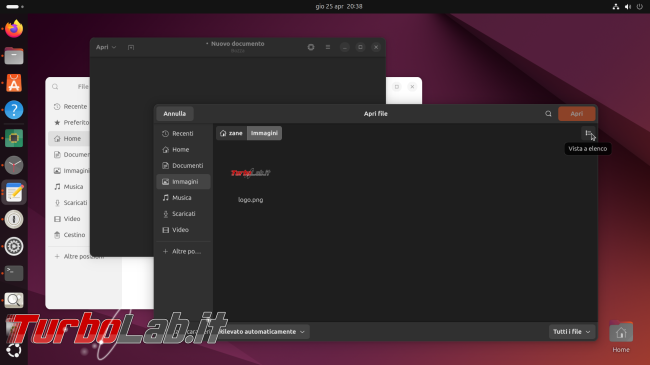Screen dimensions: 650x365
Task: Select the logo.png file name
Action: (250, 200)
